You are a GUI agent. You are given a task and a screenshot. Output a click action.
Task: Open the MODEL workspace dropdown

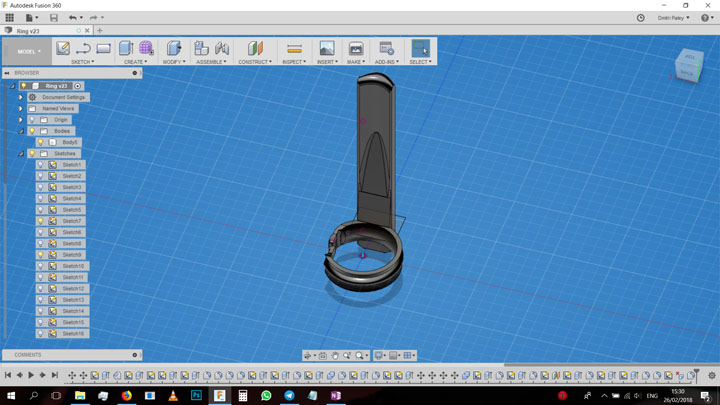coord(29,51)
